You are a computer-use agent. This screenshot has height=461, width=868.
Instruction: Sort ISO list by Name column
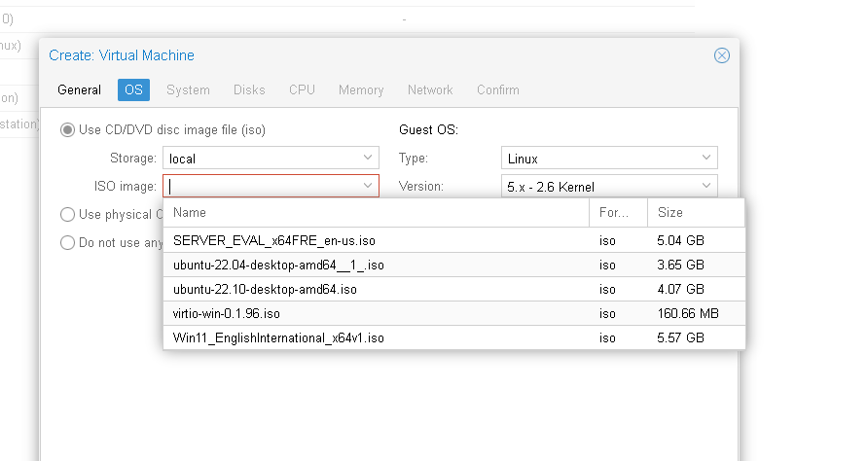pos(376,213)
